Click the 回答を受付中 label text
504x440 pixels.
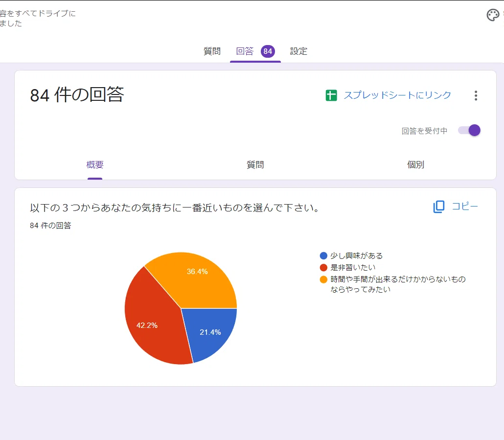[424, 131]
